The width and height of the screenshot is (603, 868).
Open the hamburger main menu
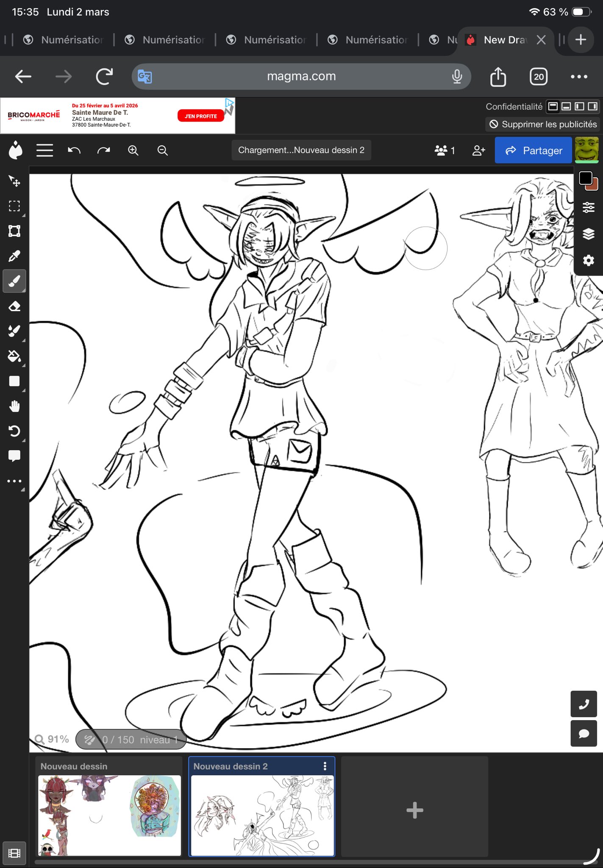[44, 150]
